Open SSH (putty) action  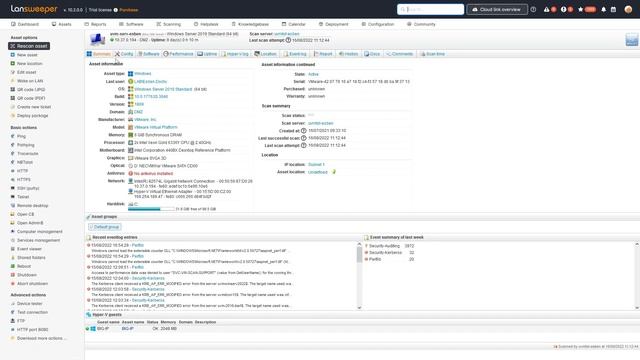pos(28,188)
